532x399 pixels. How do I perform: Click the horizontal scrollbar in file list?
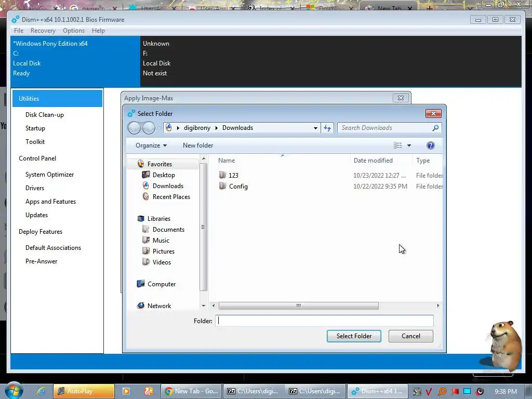pos(298,305)
